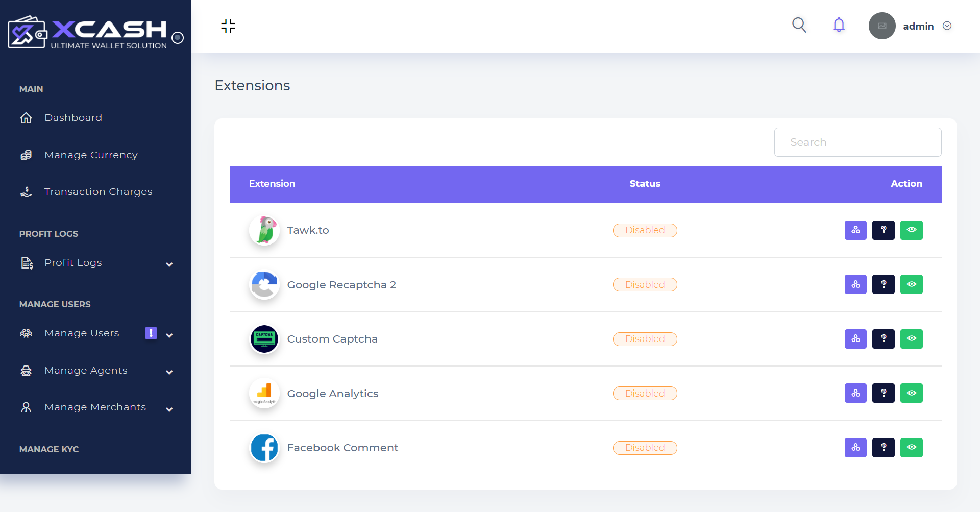Screen dimensions: 980x512
Task: Click the Facebook Comment help question icon
Action: tap(883, 448)
